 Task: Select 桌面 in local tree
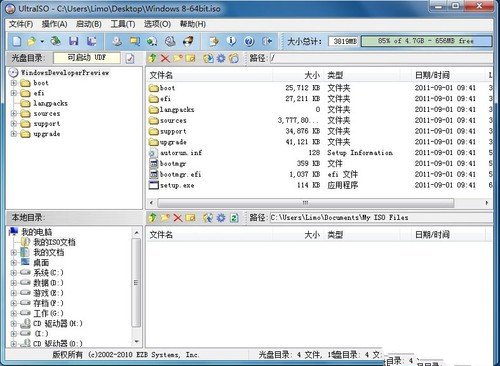(41, 263)
